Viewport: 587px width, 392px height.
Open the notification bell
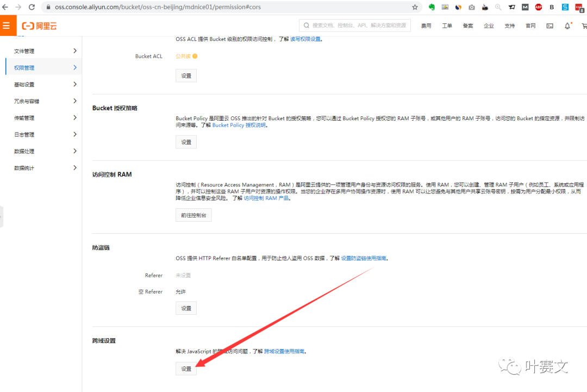pyautogui.click(x=567, y=26)
